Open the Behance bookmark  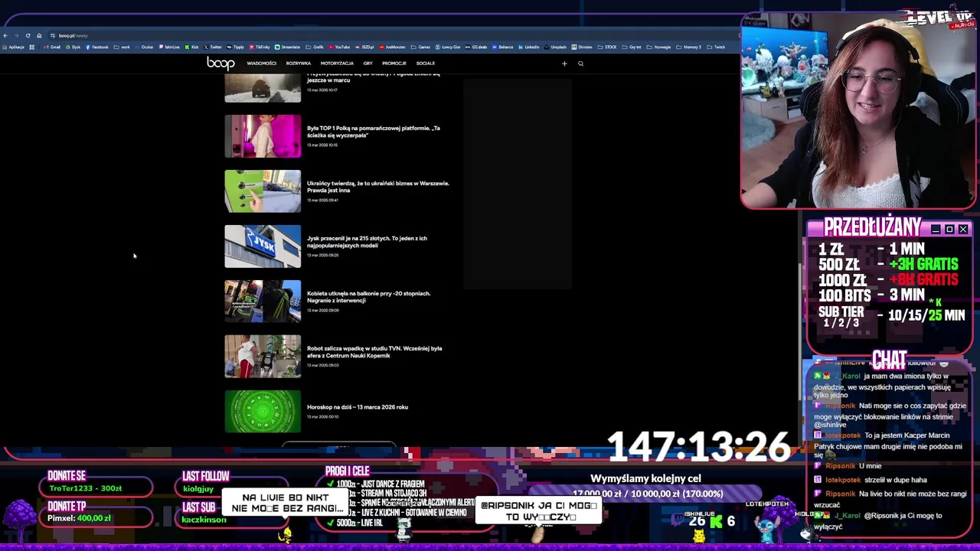tap(502, 47)
